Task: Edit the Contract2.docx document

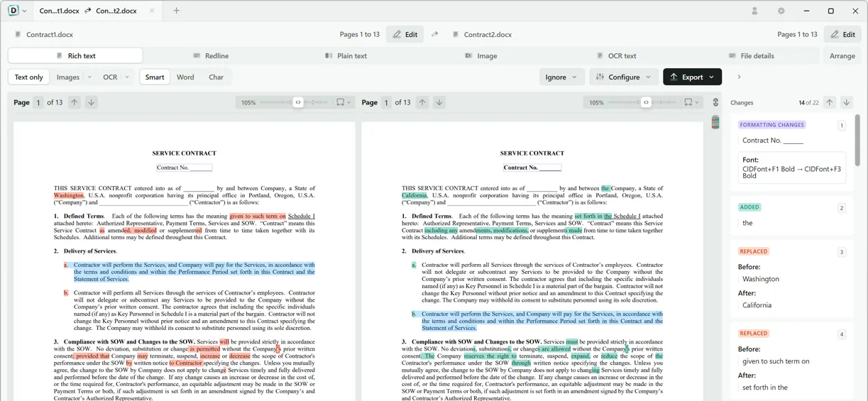Action: [x=843, y=34]
